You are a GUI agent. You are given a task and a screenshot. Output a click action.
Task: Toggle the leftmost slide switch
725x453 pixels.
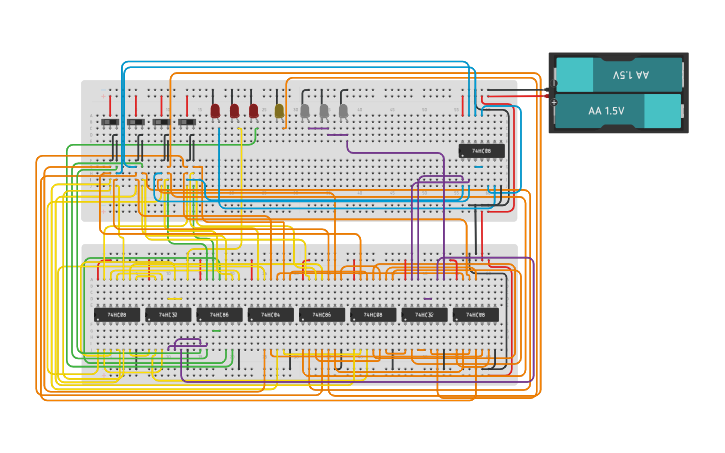110,122
